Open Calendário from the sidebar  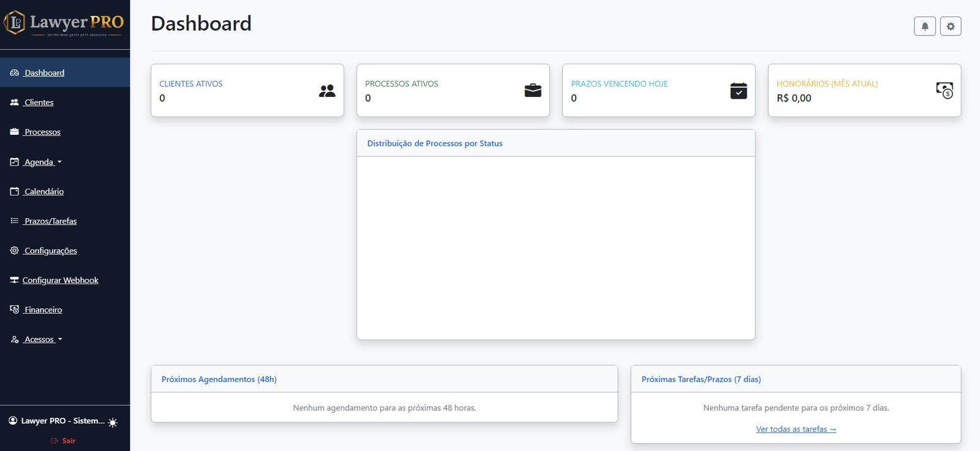[43, 192]
